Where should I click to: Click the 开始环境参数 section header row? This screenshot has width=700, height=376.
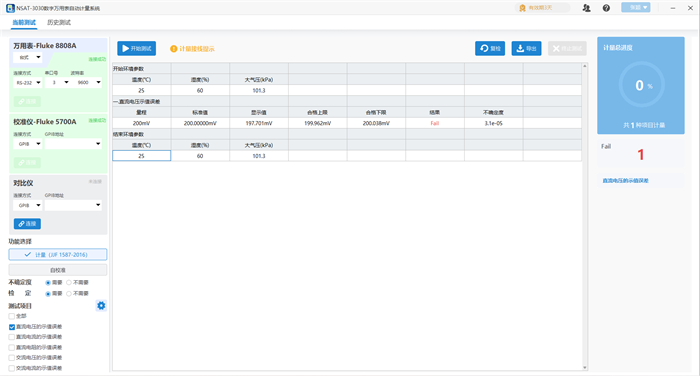(x=347, y=69)
